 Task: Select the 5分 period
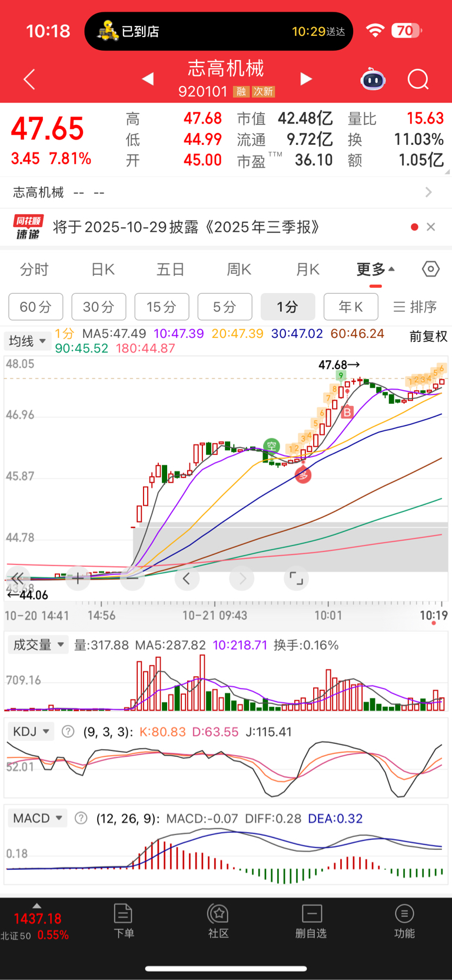225,307
